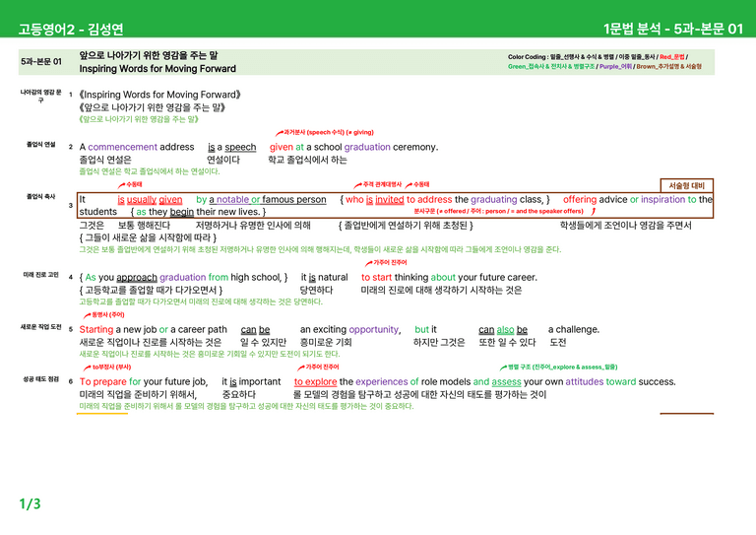Click the side label 미래 진로 고민
This screenshot has height=535, width=756.
[41, 275]
